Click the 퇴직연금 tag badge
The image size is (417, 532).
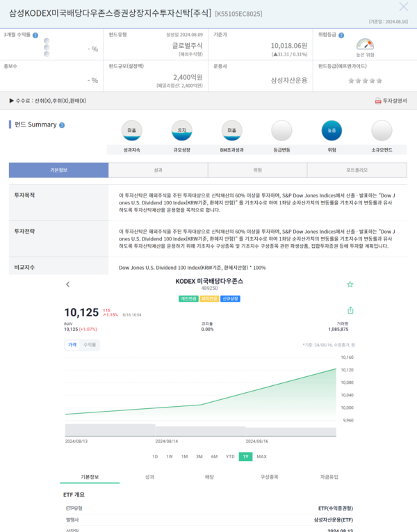209,299
